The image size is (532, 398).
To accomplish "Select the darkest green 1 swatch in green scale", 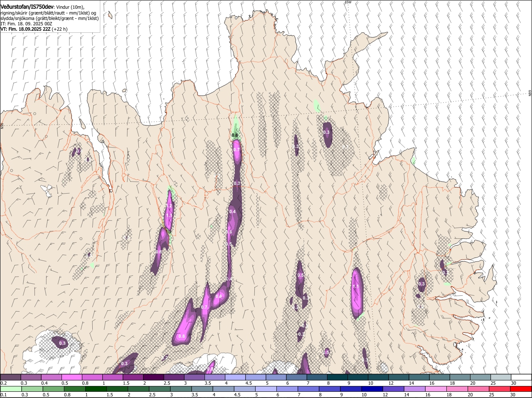I will 96,389.
